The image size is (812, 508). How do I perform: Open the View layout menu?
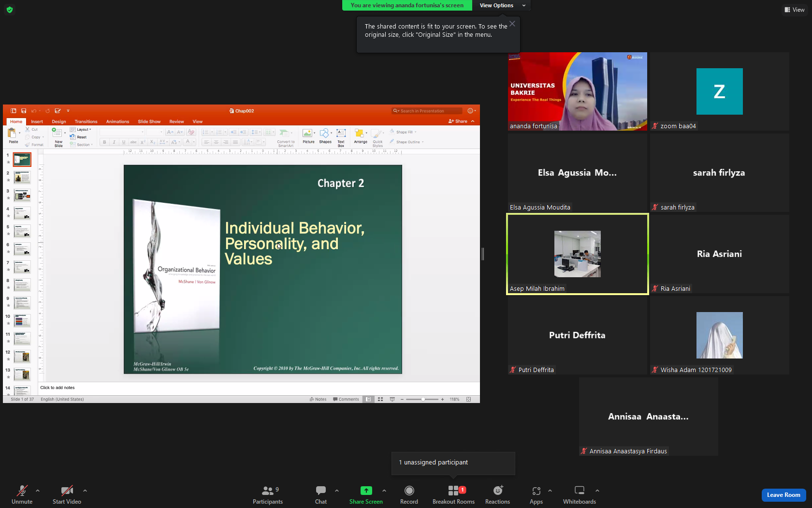[x=795, y=10]
